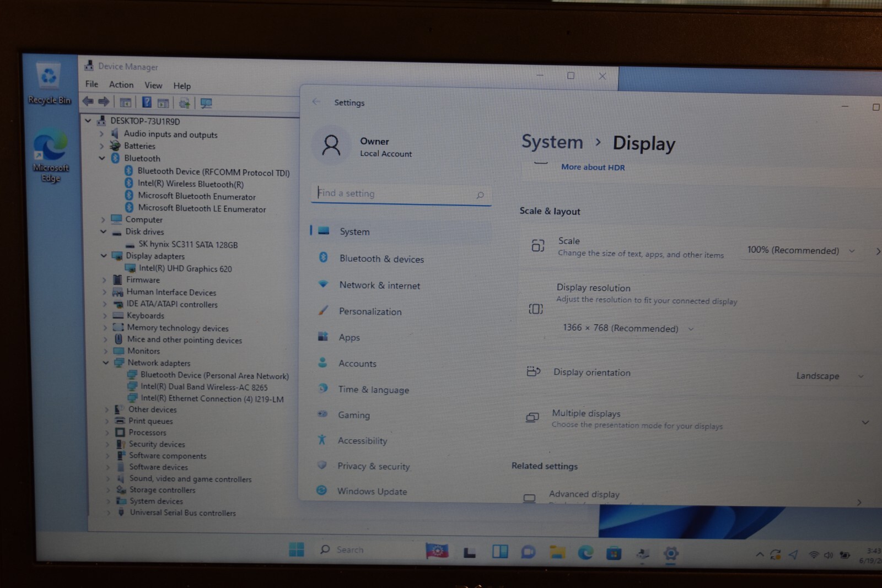Open Chat icon in taskbar
882x588 pixels.
(528, 552)
